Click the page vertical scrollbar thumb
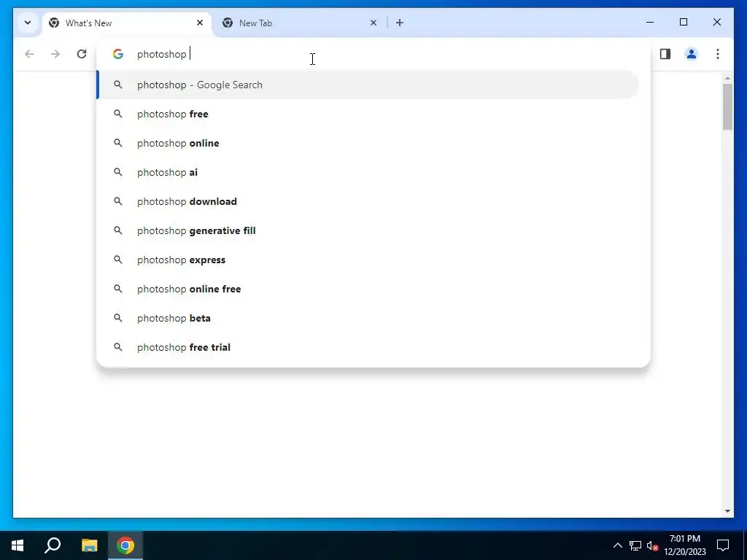Screen dimensions: 747x560 727,106
